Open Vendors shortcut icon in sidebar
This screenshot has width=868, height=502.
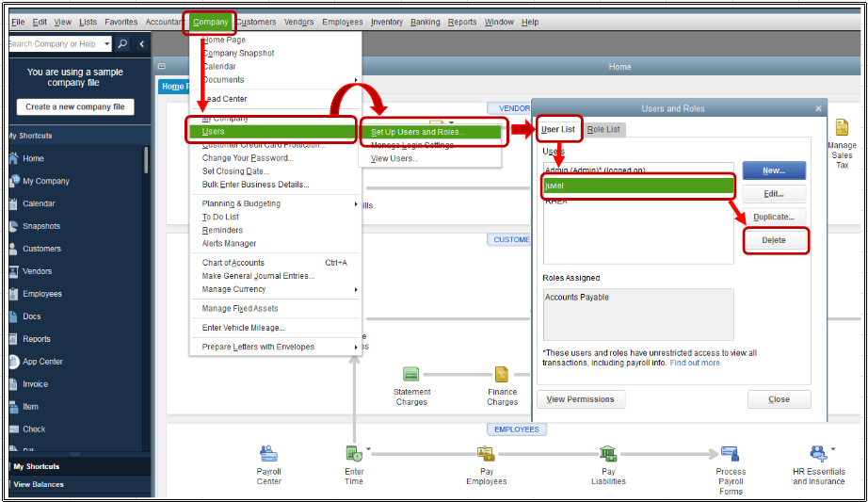pyautogui.click(x=13, y=271)
